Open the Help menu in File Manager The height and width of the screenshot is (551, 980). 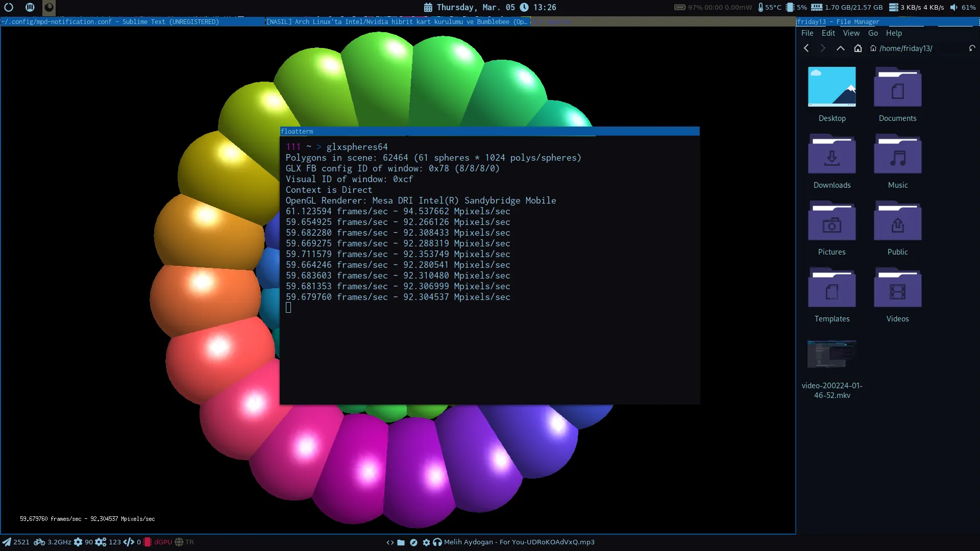894,33
